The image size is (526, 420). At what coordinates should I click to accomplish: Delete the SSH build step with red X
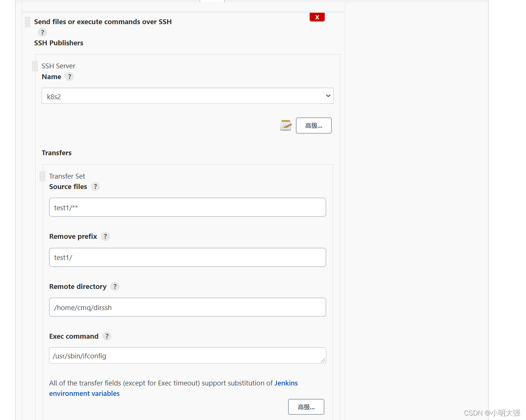click(317, 17)
